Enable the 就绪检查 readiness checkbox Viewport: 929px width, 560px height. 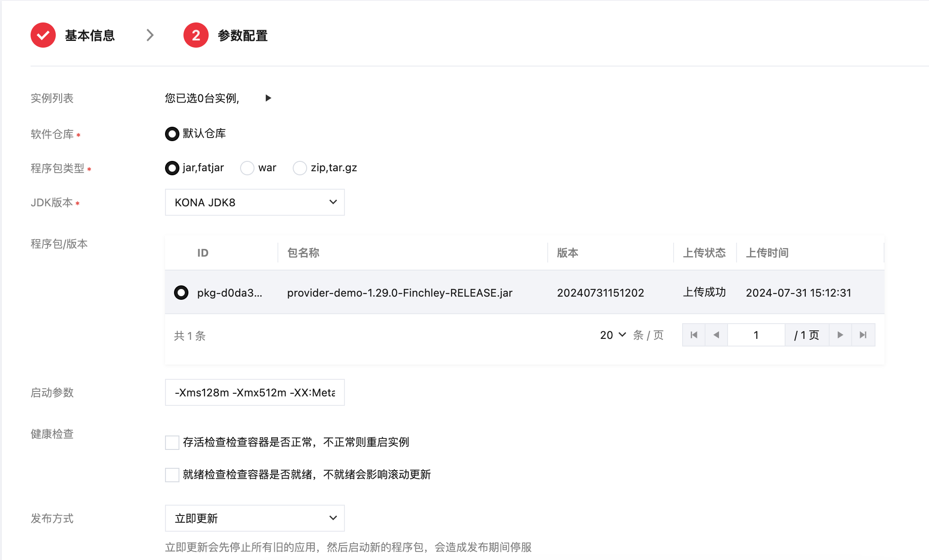(172, 475)
